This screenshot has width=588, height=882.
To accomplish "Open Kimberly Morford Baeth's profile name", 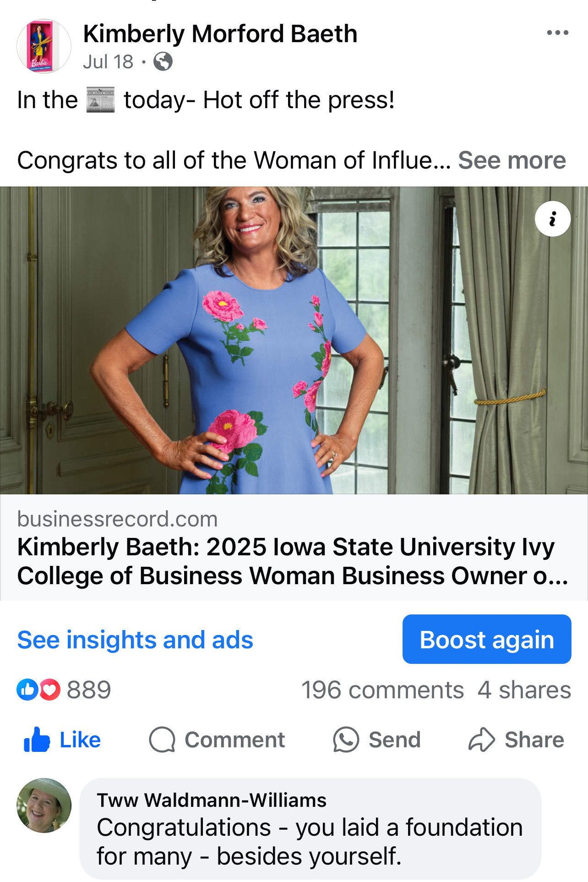I will tap(220, 34).
